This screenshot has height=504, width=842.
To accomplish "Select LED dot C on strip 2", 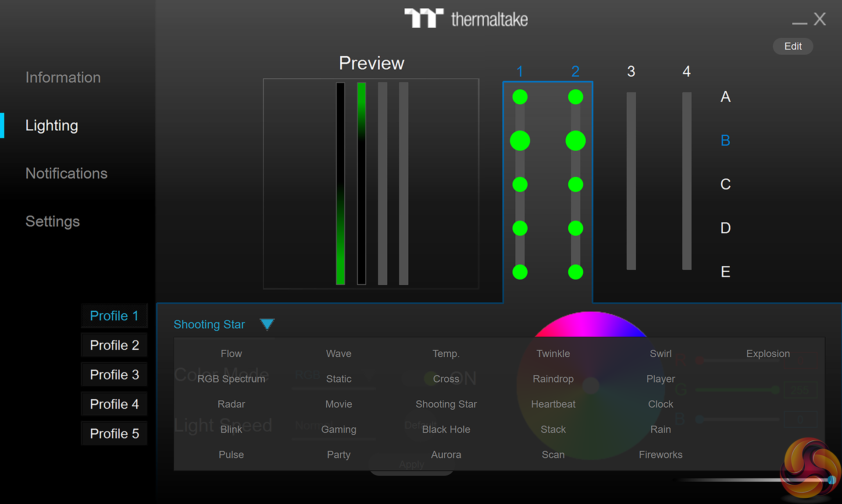I will point(575,185).
